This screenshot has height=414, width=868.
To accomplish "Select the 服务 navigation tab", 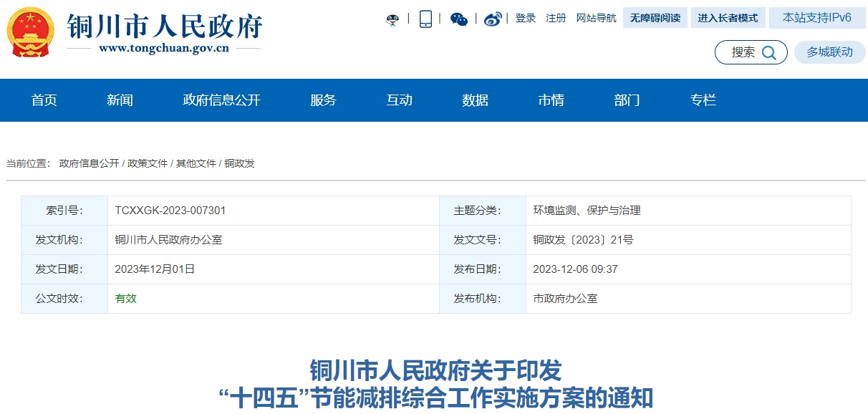I will click(x=323, y=100).
